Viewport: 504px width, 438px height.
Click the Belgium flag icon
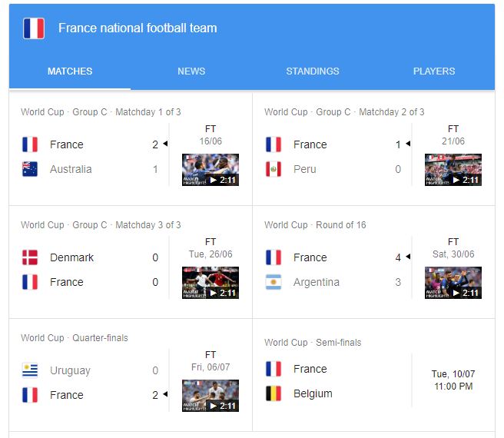click(274, 393)
